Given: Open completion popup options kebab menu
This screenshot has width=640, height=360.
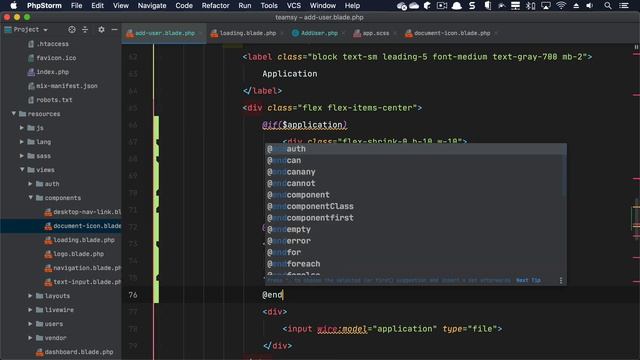Looking at the screenshot, I should point(561,280).
